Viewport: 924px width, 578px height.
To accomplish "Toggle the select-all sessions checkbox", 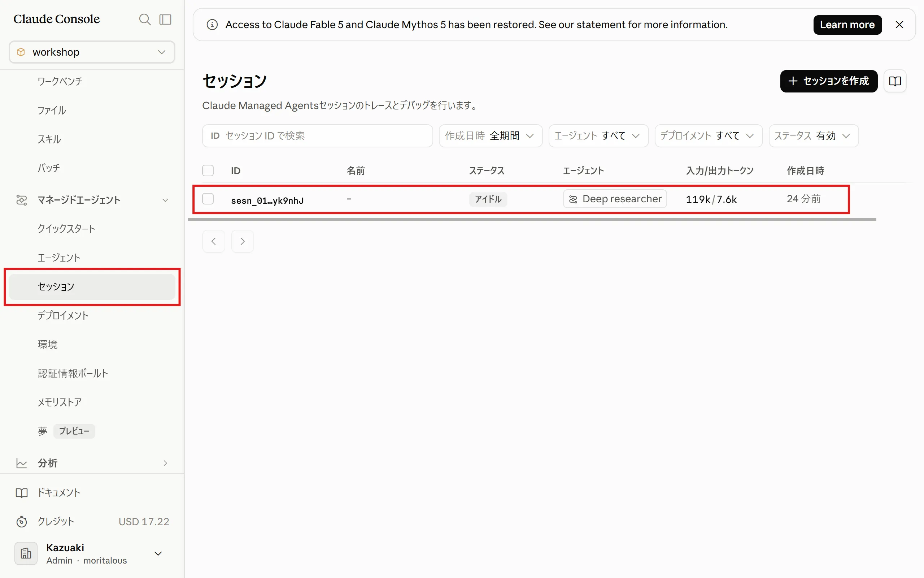I will click(208, 171).
